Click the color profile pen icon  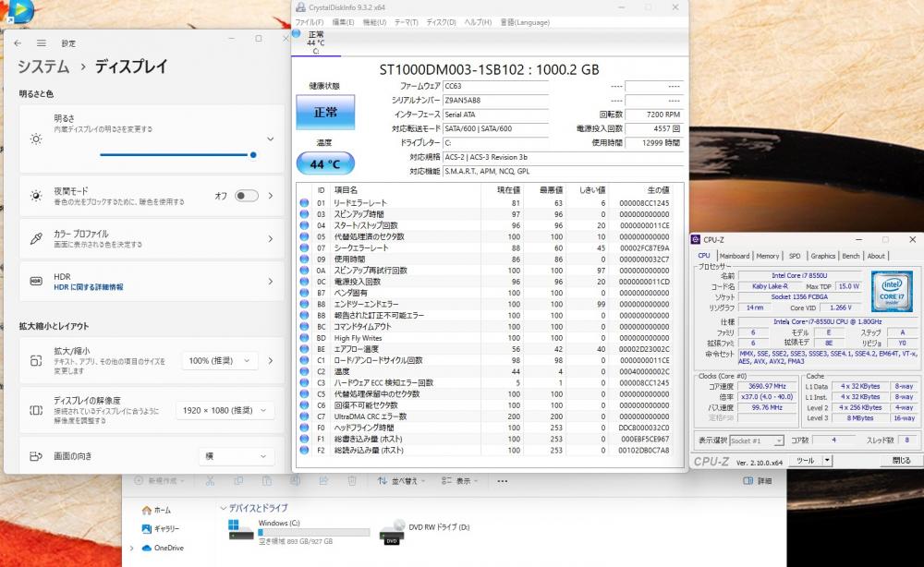pos(36,238)
